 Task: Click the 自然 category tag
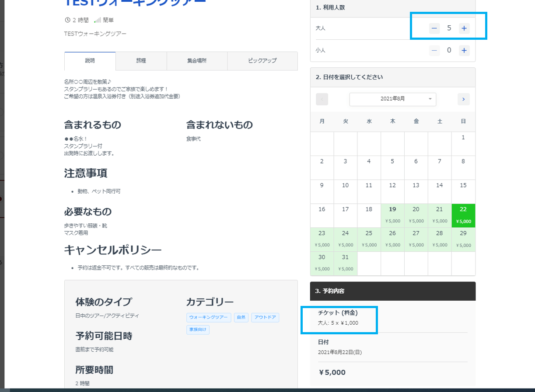(241, 318)
